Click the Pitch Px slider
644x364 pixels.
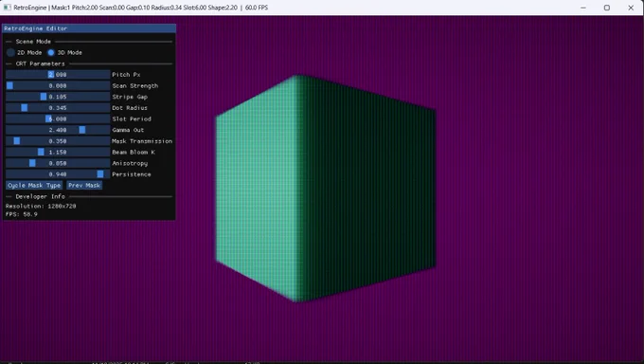click(x=58, y=75)
